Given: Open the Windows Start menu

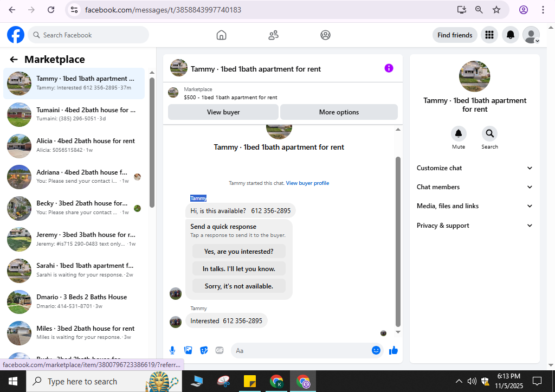Looking at the screenshot, I should (13, 381).
